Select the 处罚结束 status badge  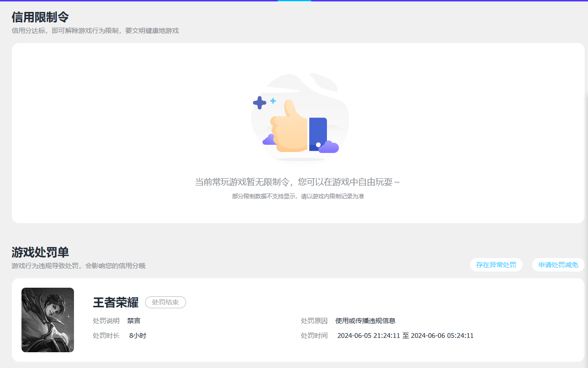coord(165,303)
